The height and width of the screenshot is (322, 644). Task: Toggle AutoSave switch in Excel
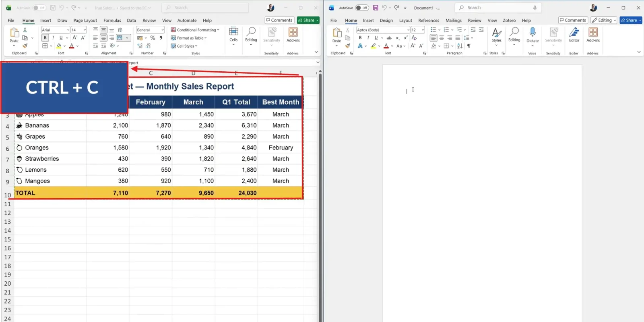tap(39, 8)
